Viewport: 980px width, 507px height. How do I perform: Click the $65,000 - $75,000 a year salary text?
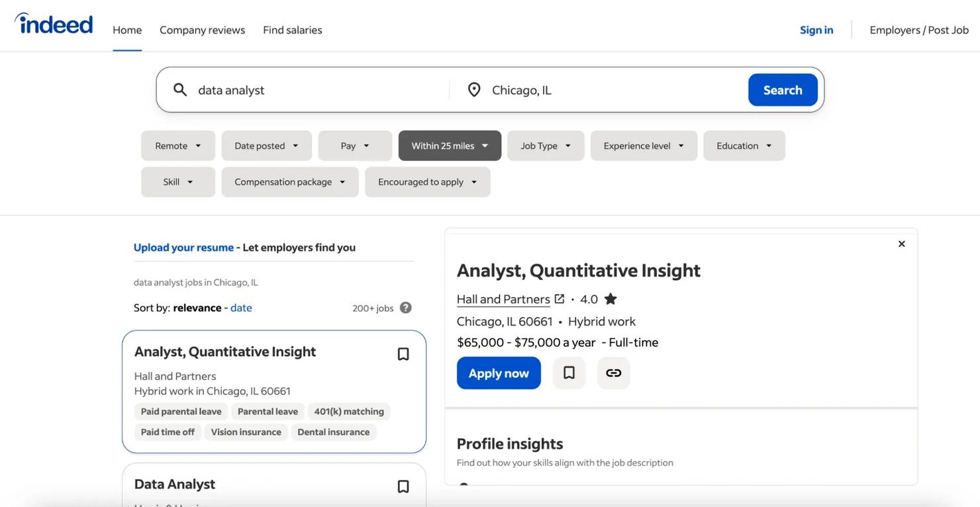click(x=526, y=342)
